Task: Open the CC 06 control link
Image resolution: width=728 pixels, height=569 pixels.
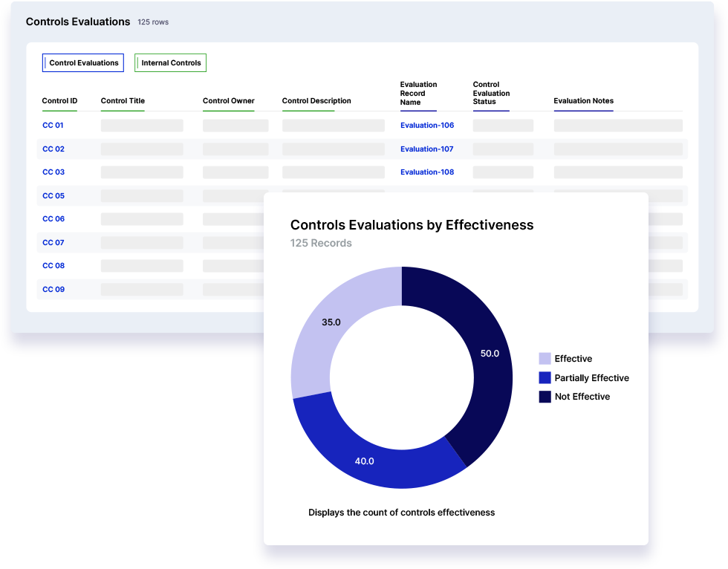Action: (x=53, y=219)
